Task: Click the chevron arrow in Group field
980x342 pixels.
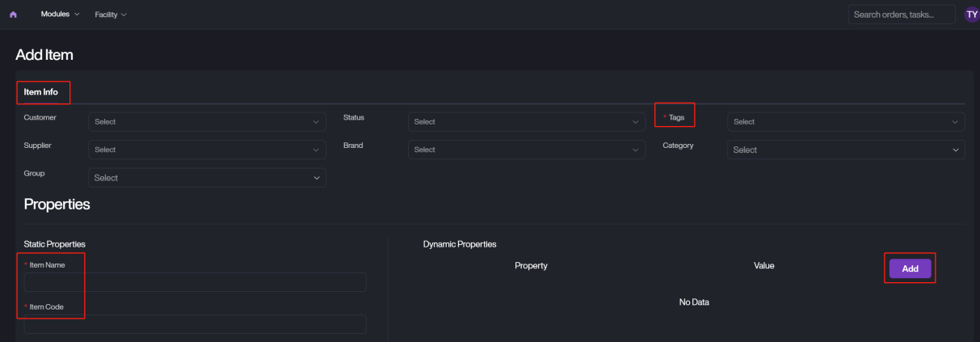Action: coord(317,178)
